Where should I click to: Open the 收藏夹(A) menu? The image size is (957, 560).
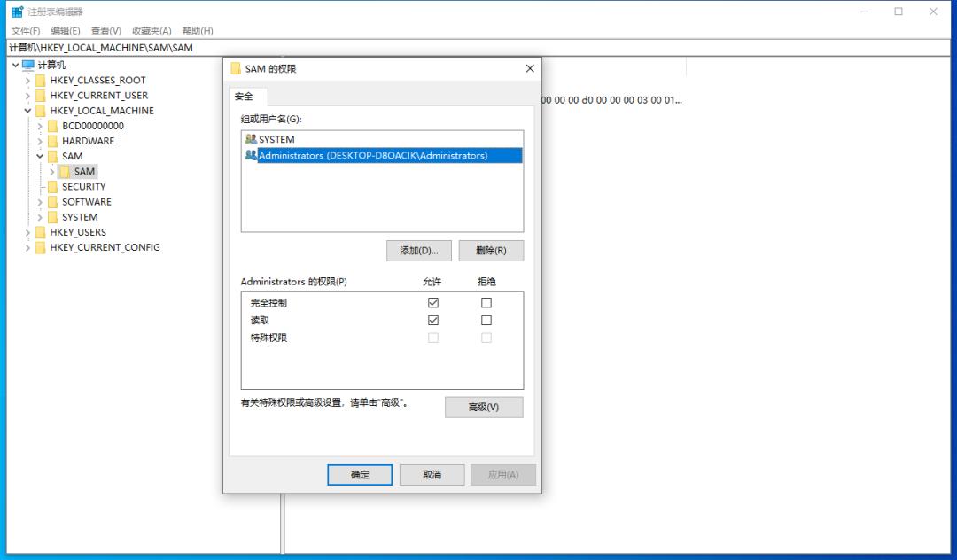pyautogui.click(x=152, y=30)
